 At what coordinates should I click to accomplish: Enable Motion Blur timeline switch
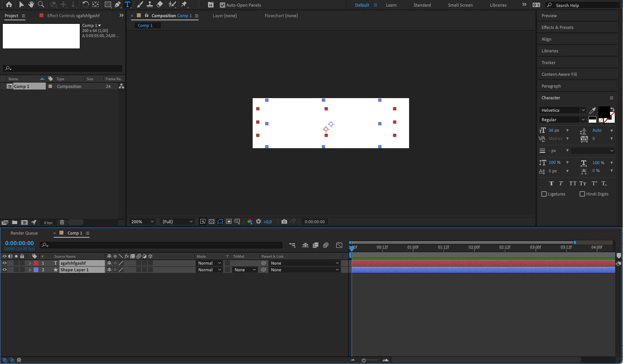click(326, 245)
